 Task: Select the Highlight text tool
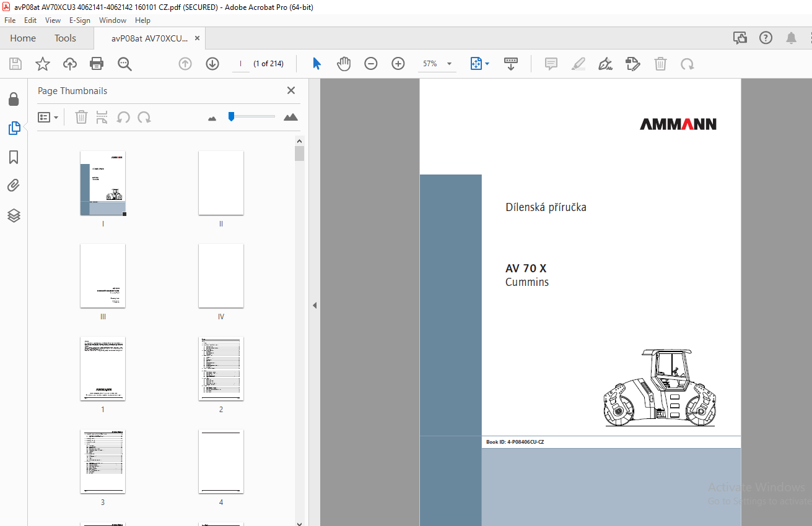tap(578, 64)
